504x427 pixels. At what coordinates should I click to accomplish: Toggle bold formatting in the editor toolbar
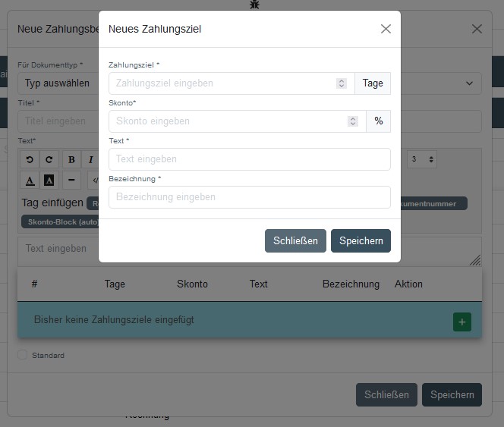click(x=71, y=159)
